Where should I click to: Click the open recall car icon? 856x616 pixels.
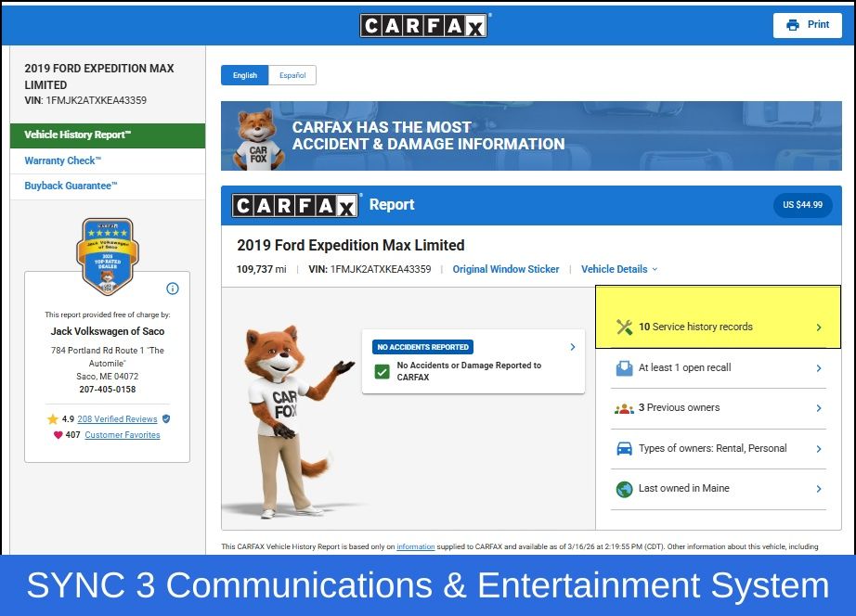pos(624,368)
